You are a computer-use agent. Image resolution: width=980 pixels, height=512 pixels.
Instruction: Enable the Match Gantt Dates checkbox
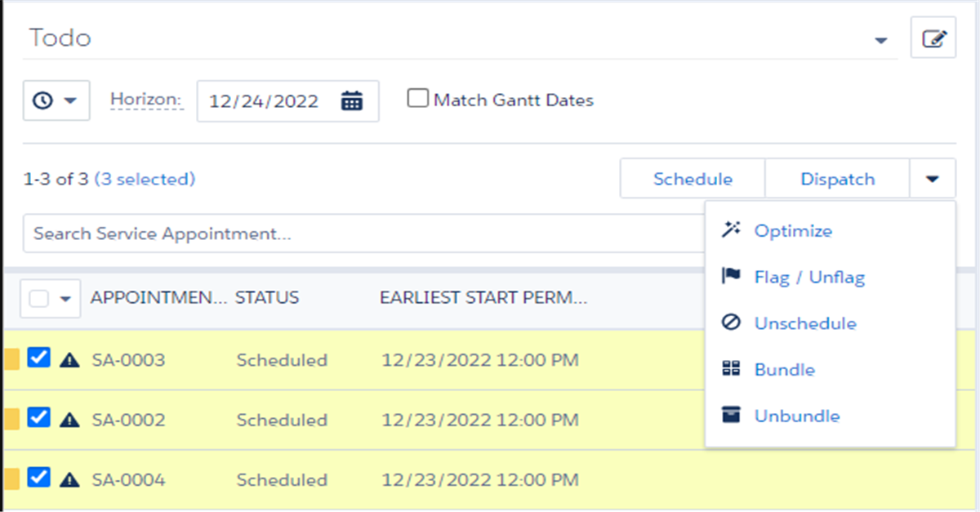[x=418, y=100]
